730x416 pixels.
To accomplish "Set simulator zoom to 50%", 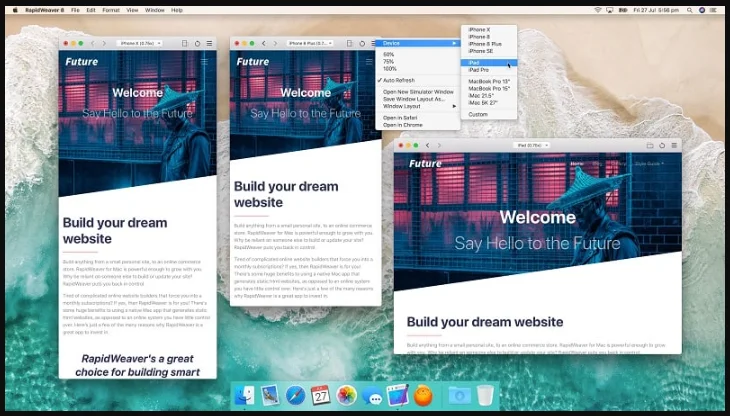I will click(x=418, y=54).
